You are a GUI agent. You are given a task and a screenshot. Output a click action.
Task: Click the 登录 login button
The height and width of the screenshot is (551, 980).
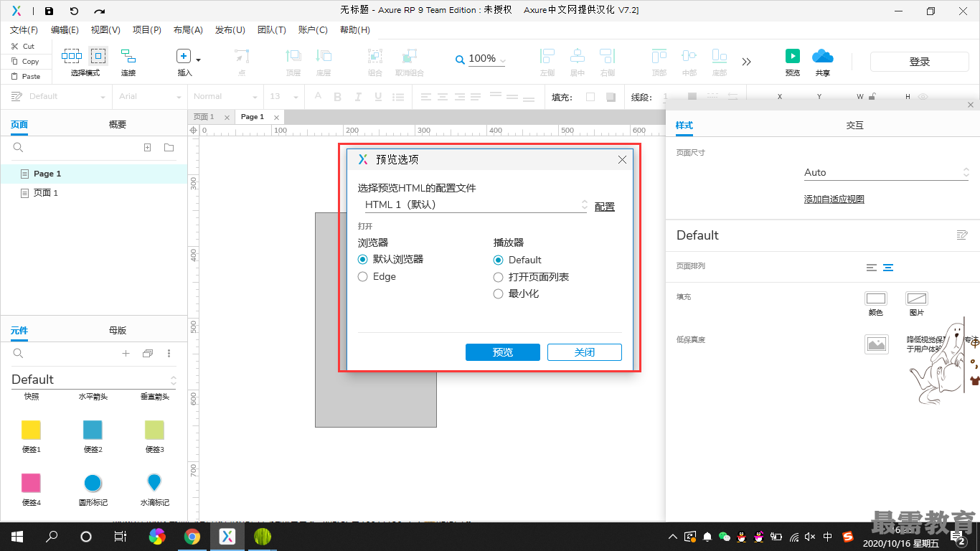[920, 62]
